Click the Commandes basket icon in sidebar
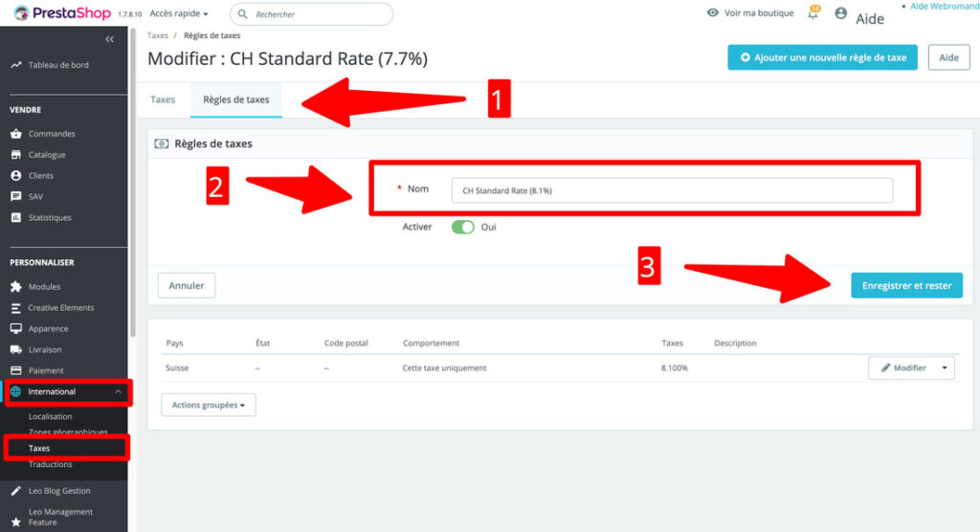 (16, 134)
